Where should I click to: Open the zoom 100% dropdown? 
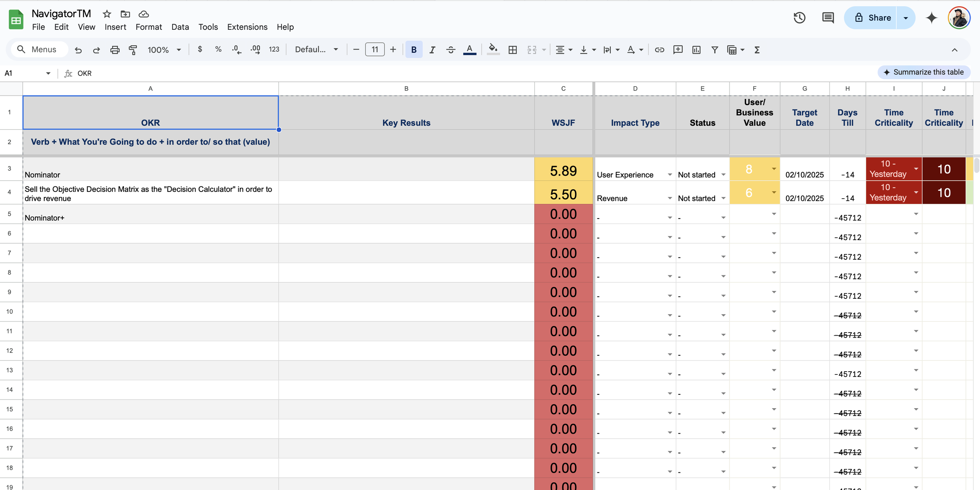coord(165,50)
